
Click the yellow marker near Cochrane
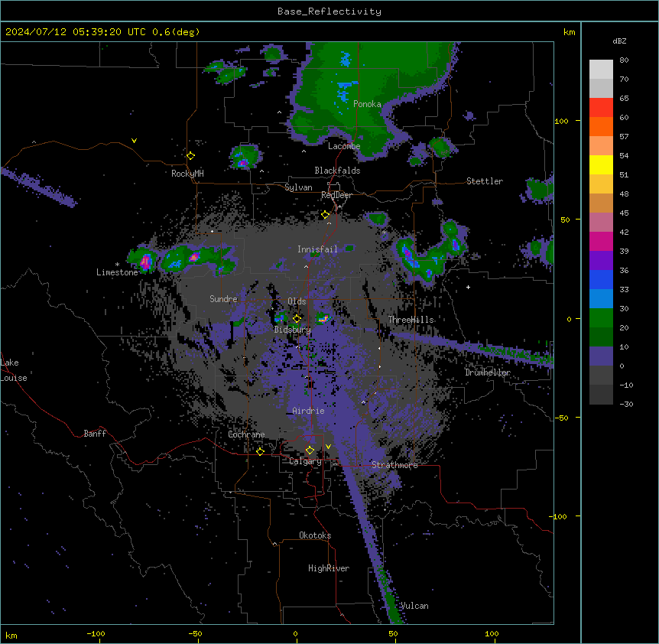coord(260,451)
